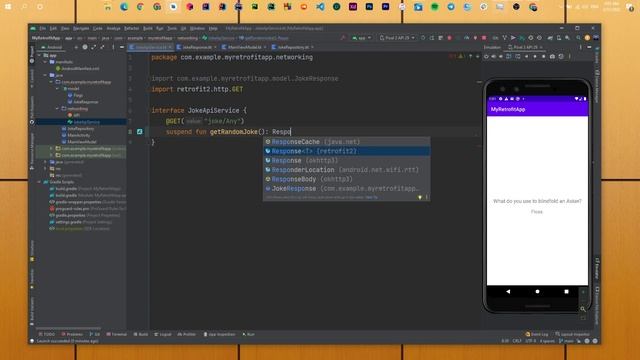Select MainViewModel in project tree
Viewport: 640px width, 360px height.
tap(79, 142)
